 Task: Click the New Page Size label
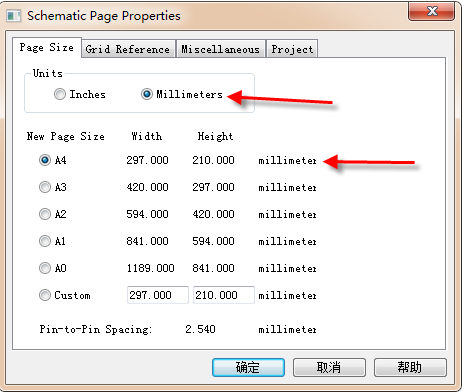click(66, 136)
